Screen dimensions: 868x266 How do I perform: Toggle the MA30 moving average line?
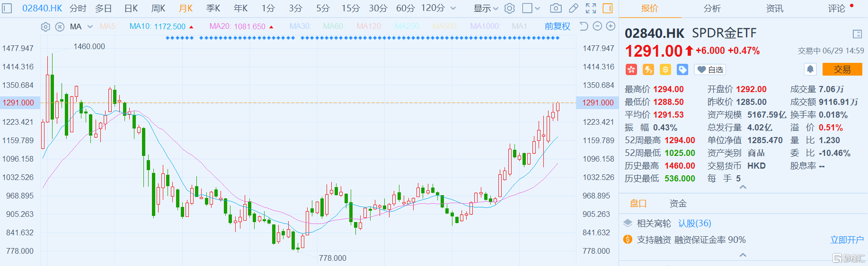click(300, 26)
